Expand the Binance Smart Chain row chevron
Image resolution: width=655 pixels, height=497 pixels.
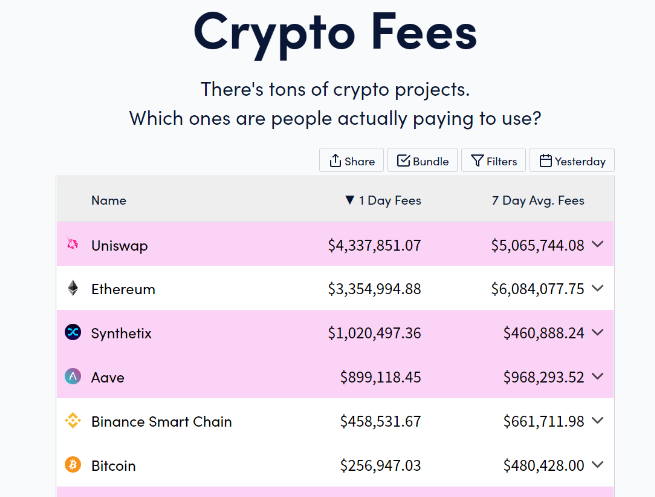tap(598, 421)
